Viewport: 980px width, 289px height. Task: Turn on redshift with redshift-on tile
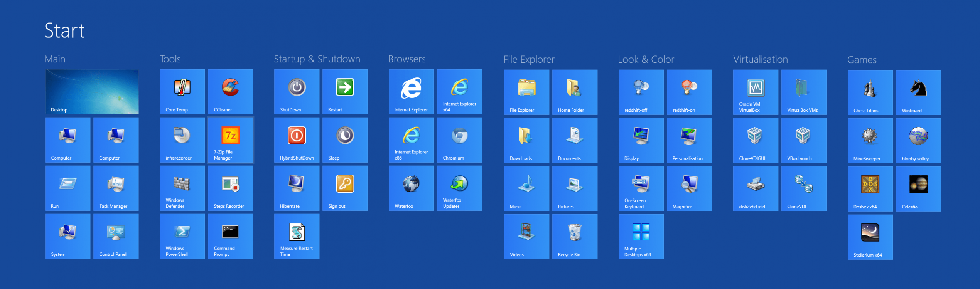coord(689,92)
